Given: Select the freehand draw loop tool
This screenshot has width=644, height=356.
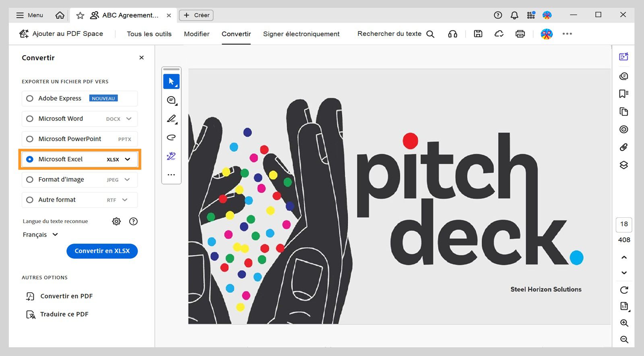Looking at the screenshot, I should coord(171,137).
